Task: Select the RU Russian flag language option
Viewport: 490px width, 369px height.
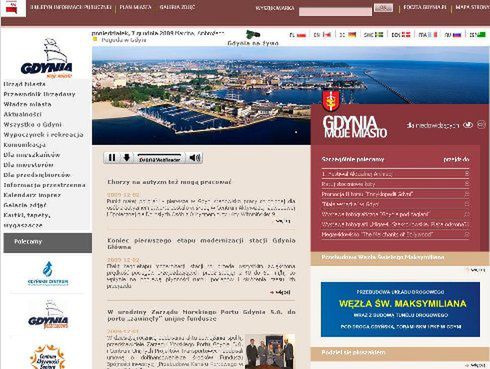Action: pos(457,35)
